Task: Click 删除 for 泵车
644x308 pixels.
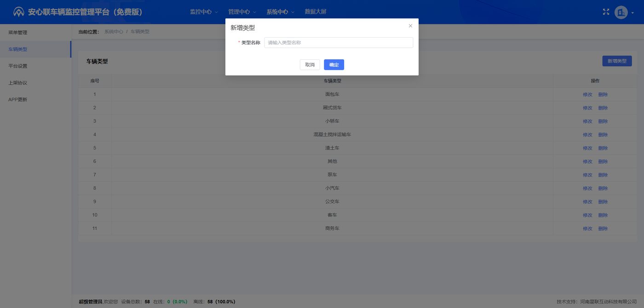Action: (603, 175)
